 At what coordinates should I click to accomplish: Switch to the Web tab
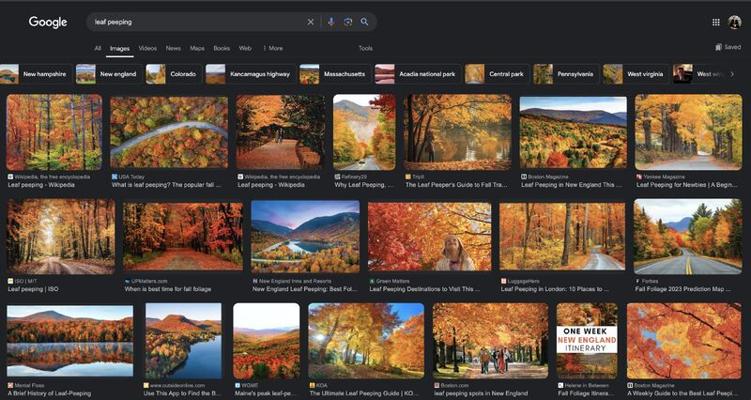(245, 48)
